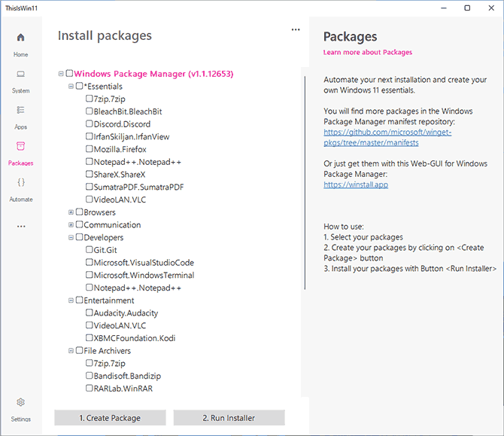Expand the Communication tree node
This screenshot has width=504, height=436.
(71, 224)
